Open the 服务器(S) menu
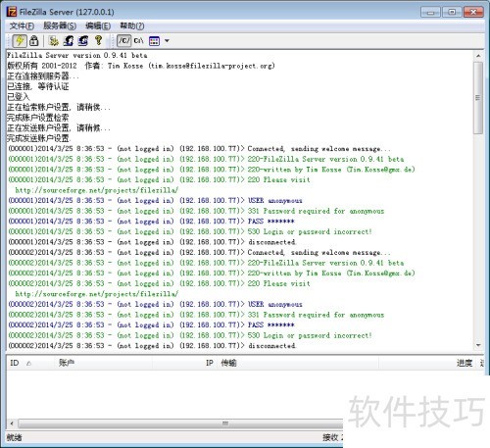 point(60,25)
